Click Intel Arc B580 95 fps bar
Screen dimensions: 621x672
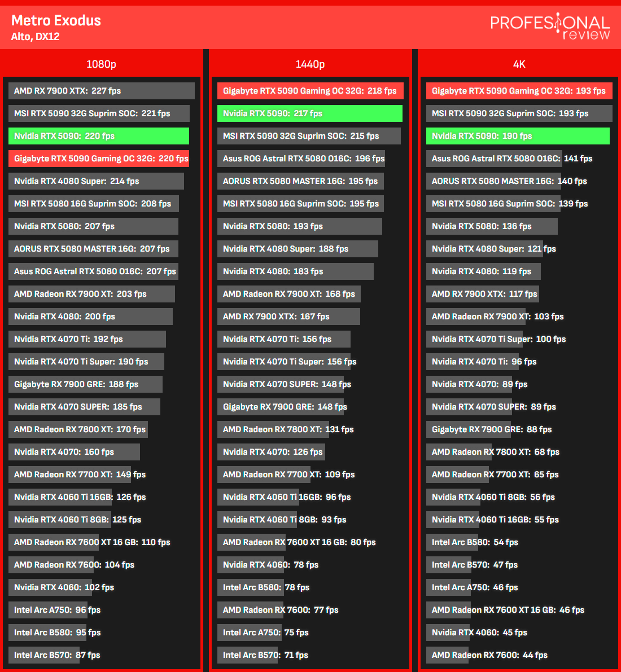point(47,633)
